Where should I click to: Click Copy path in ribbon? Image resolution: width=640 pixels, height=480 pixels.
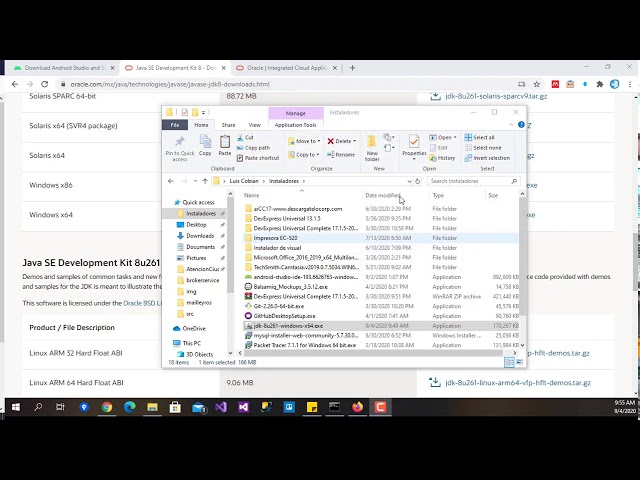pyautogui.click(x=253, y=148)
